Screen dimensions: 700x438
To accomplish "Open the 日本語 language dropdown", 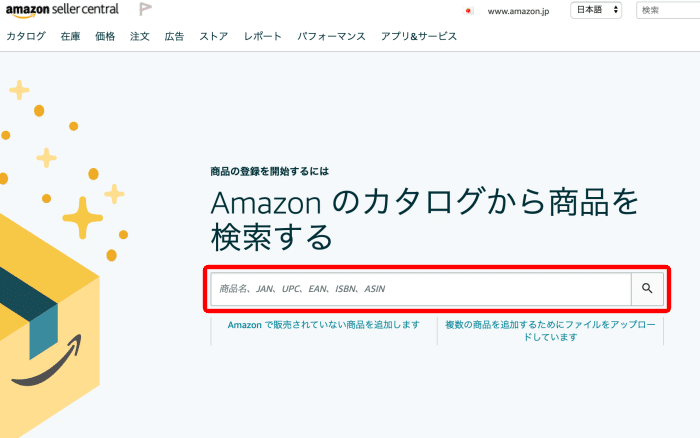I will [x=596, y=10].
